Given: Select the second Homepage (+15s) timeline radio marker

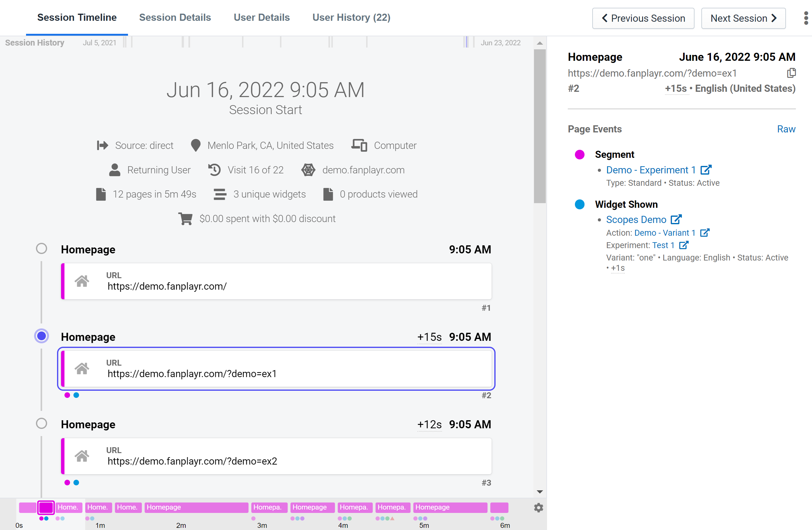Looking at the screenshot, I should 42,336.
